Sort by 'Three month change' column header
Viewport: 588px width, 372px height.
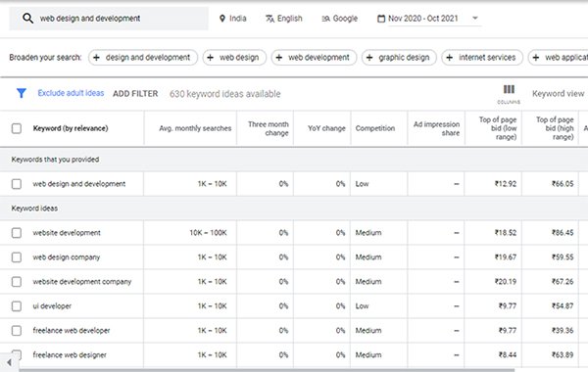point(269,128)
